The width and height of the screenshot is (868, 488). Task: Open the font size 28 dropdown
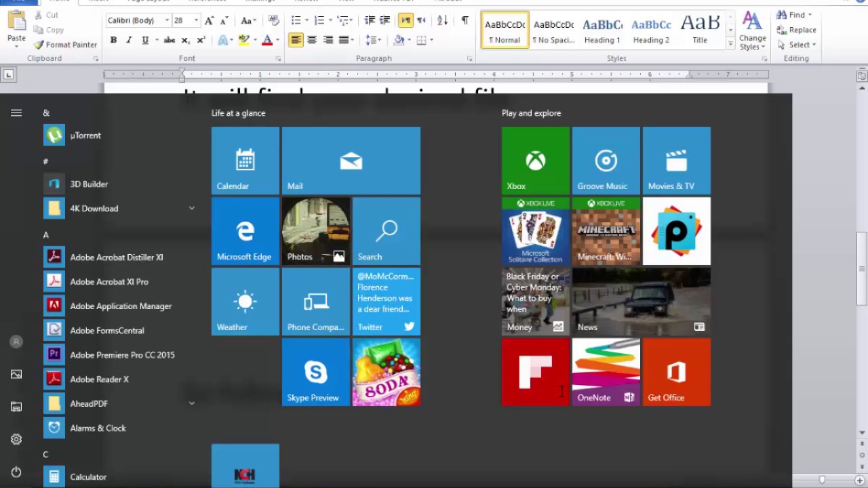[196, 20]
